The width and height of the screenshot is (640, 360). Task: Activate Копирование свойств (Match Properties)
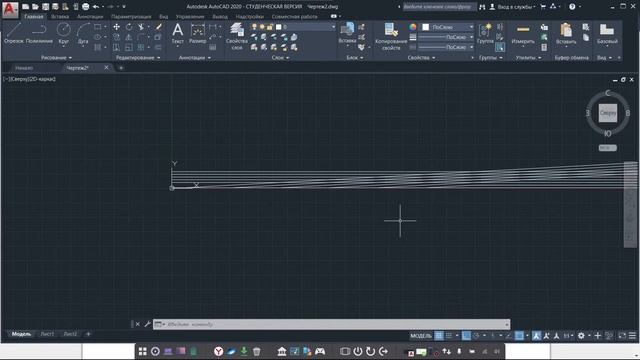click(391, 36)
